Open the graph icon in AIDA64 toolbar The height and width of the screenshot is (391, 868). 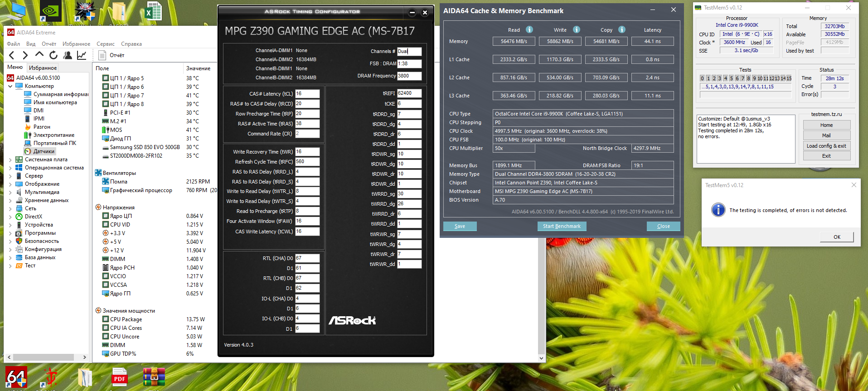(82, 55)
